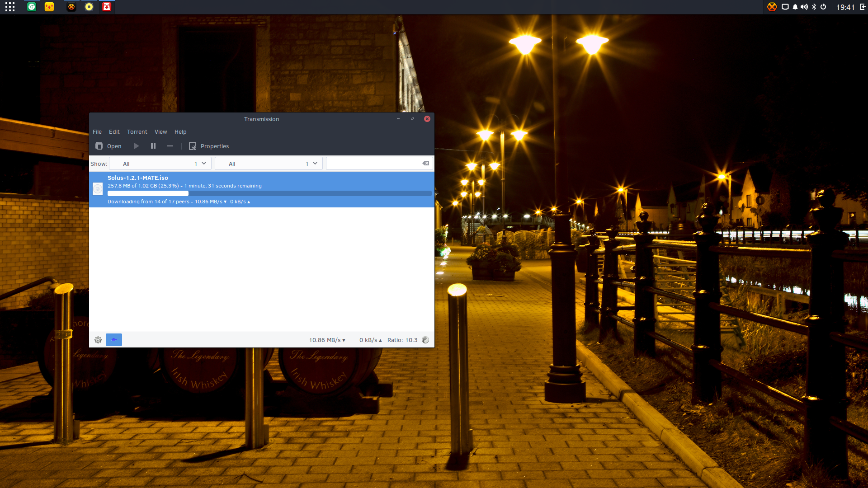Click the disc file icon of Solus torrent
The width and height of the screenshot is (868, 488).
98,189
